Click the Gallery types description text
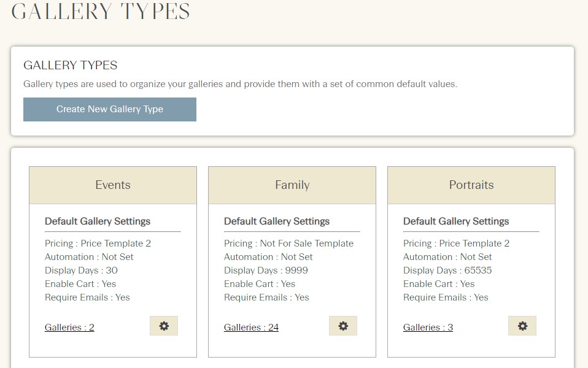Screen dimensions: 588x368 click(x=241, y=84)
